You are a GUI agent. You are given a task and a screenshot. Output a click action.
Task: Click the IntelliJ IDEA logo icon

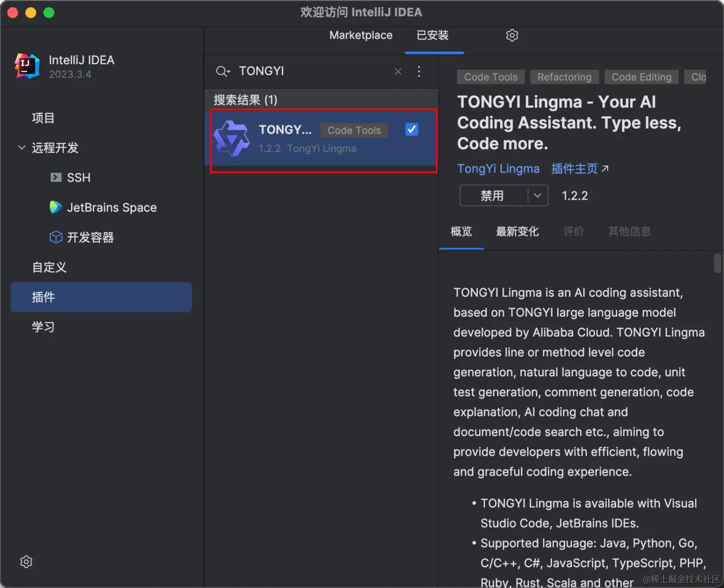27,66
